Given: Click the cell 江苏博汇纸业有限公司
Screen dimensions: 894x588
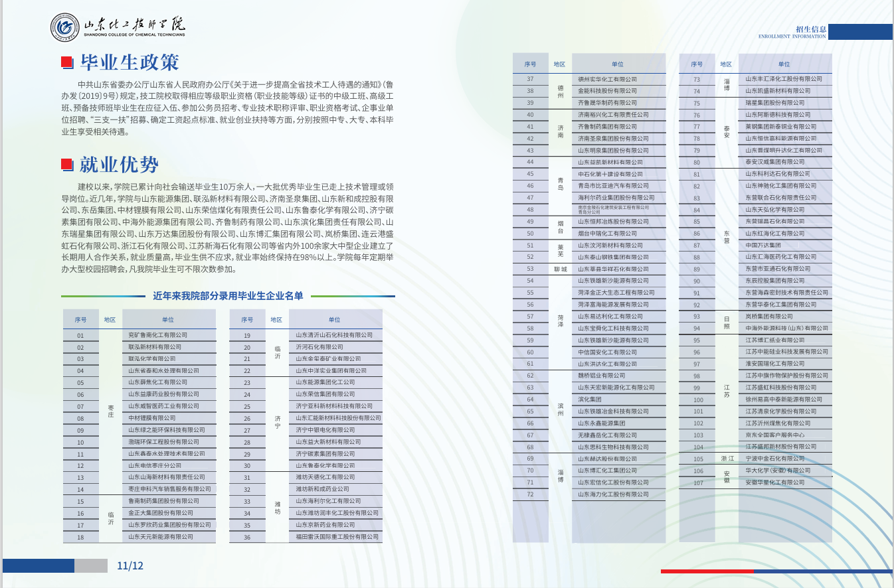Looking at the screenshot, I should click(x=774, y=340).
